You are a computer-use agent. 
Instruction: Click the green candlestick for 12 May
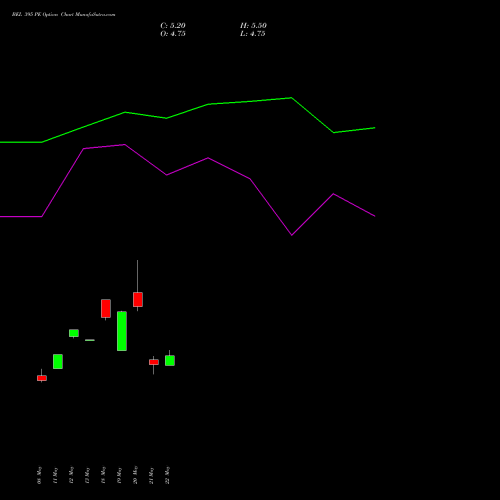tap(74, 333)
